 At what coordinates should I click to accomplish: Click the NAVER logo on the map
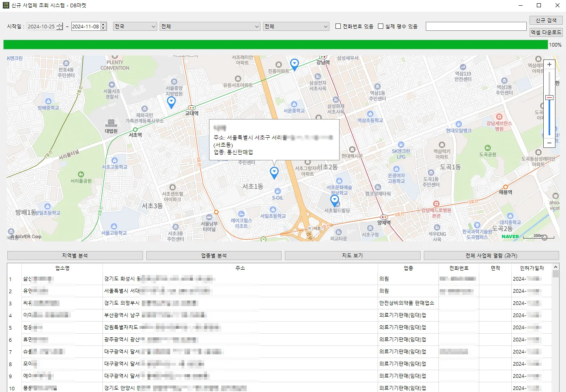click(510, 236)
